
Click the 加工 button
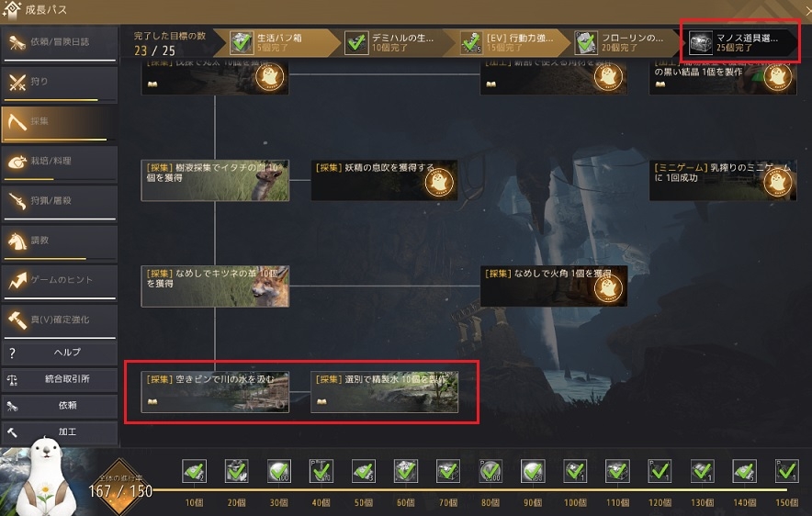tap(59, 432)
